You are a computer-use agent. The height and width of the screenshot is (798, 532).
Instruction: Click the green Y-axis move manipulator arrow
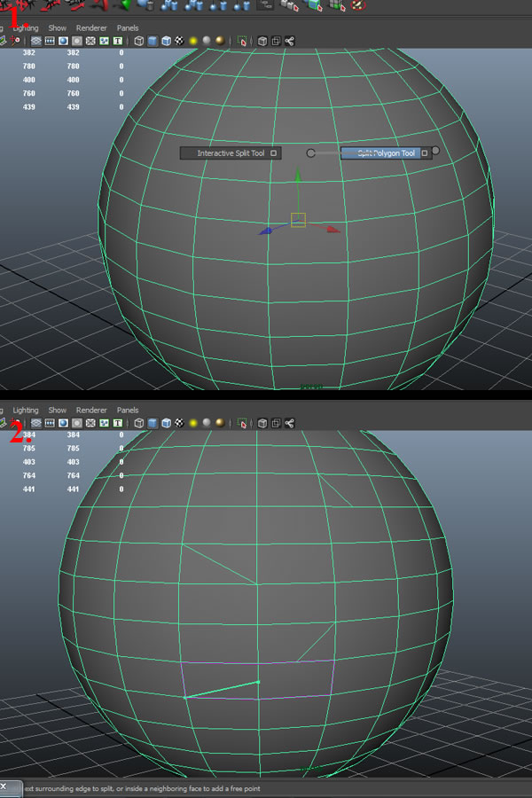pos(299,180)
